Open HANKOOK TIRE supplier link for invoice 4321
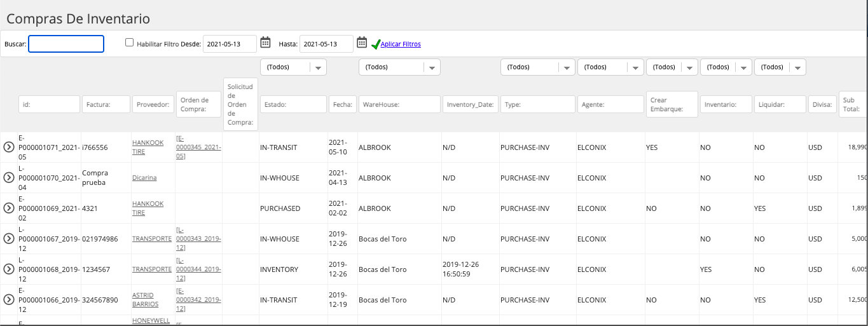Screen dimensions: 868x326 [x=148, y=208]
